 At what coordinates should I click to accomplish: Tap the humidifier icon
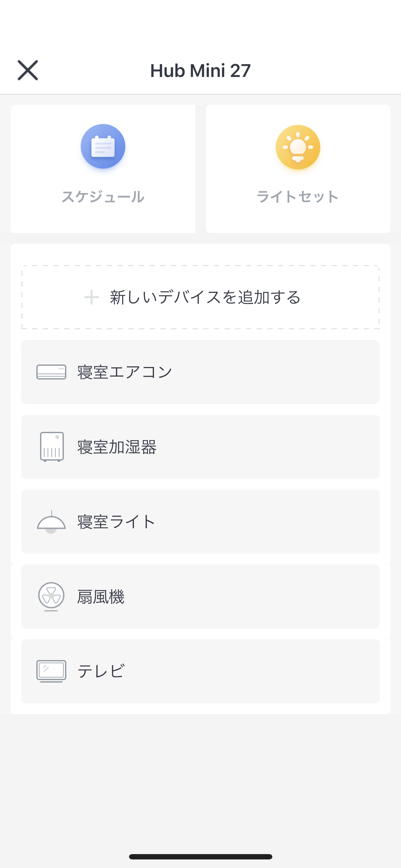pos(52,447)
